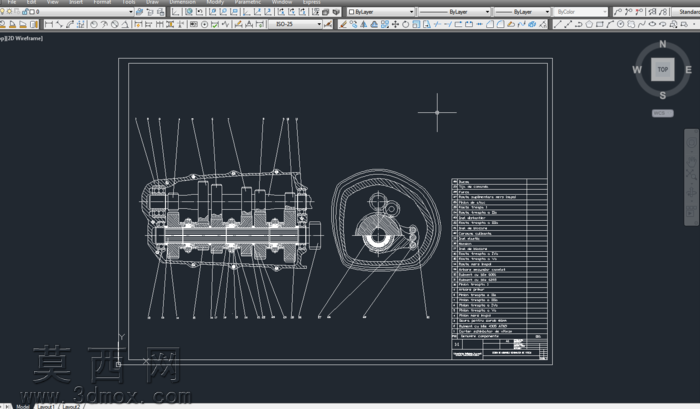The image size is (700, 409).
Task: Select the Chamfer tool
Action: pos(490,24)
